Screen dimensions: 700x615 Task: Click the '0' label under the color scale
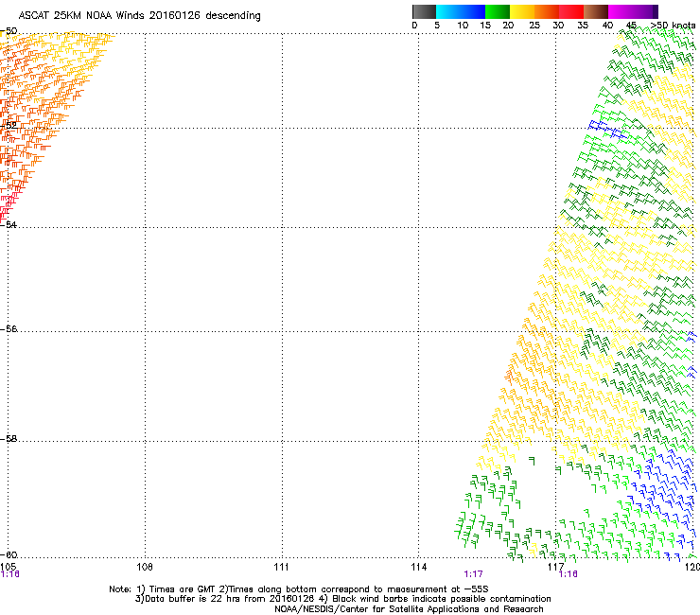coord(414,26)
